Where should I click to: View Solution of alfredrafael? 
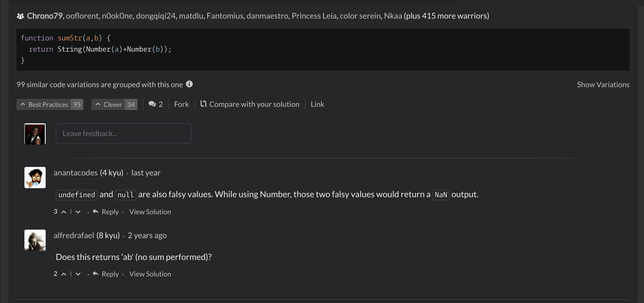click(x=150, y=274)
